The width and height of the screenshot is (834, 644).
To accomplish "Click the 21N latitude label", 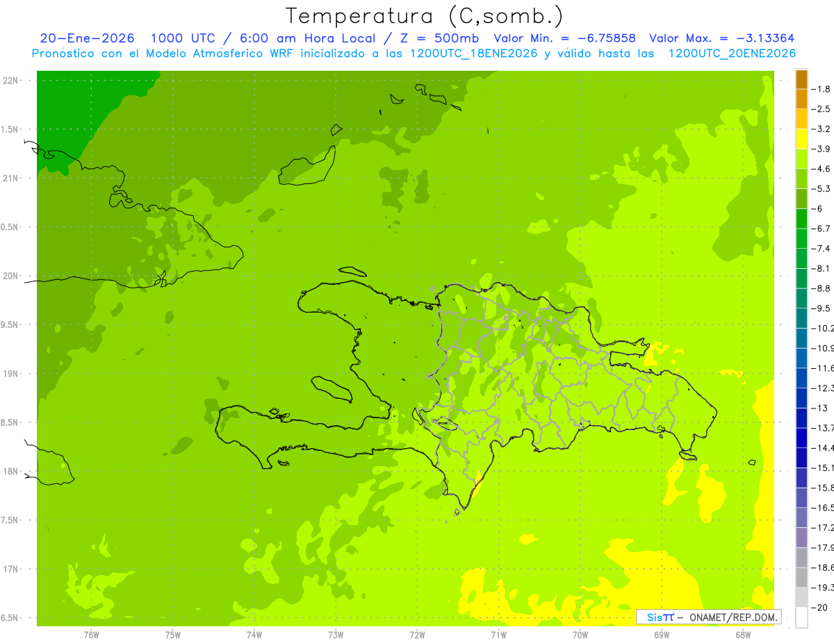I will (x=10, y=178).
